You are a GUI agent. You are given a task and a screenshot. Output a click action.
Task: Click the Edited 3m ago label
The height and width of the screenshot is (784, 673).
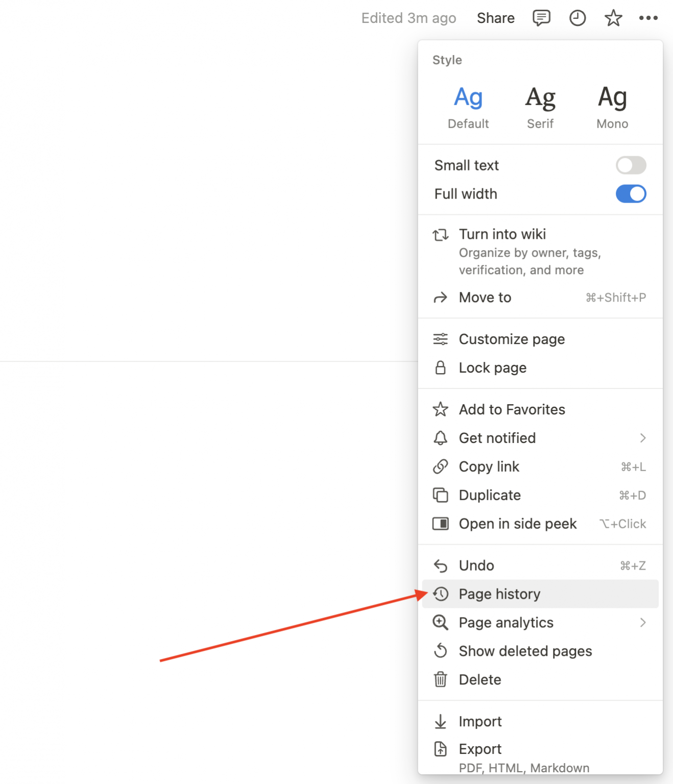tap(408, 18)
